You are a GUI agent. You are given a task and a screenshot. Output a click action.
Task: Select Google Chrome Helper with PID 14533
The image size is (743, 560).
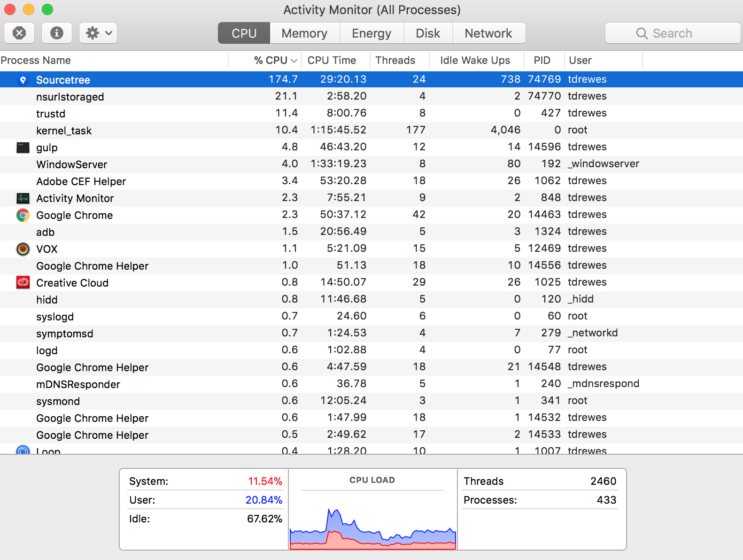pyautogui.click(x=371, y=435)
